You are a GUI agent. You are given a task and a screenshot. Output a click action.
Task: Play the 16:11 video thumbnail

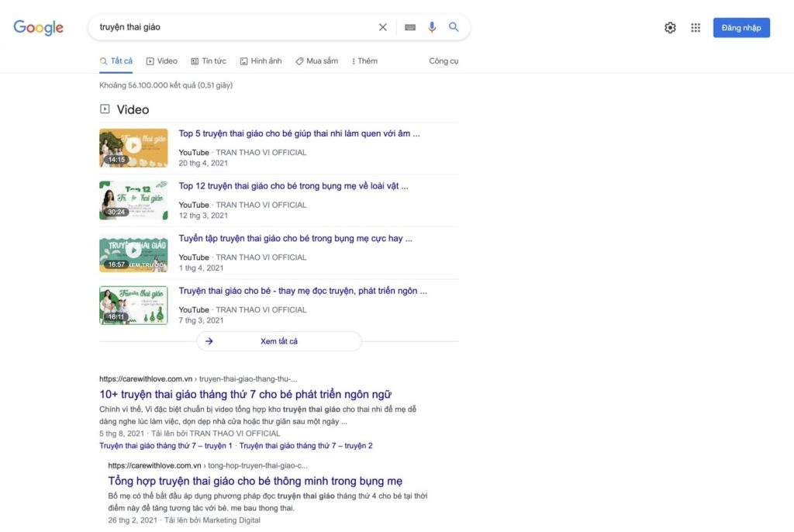click(133, 305)
